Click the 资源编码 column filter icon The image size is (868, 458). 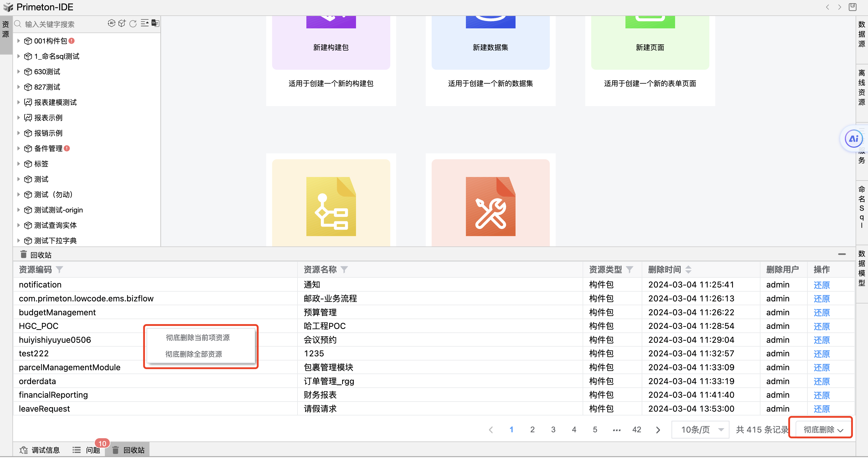59,269
